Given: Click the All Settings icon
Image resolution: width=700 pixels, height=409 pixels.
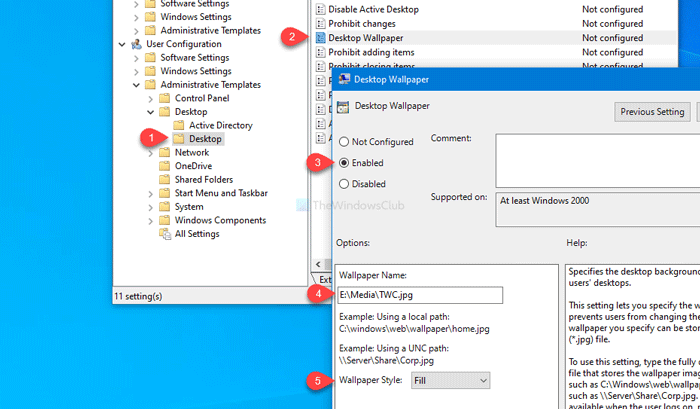Looking at the screenshot, I should click(165, 234).
